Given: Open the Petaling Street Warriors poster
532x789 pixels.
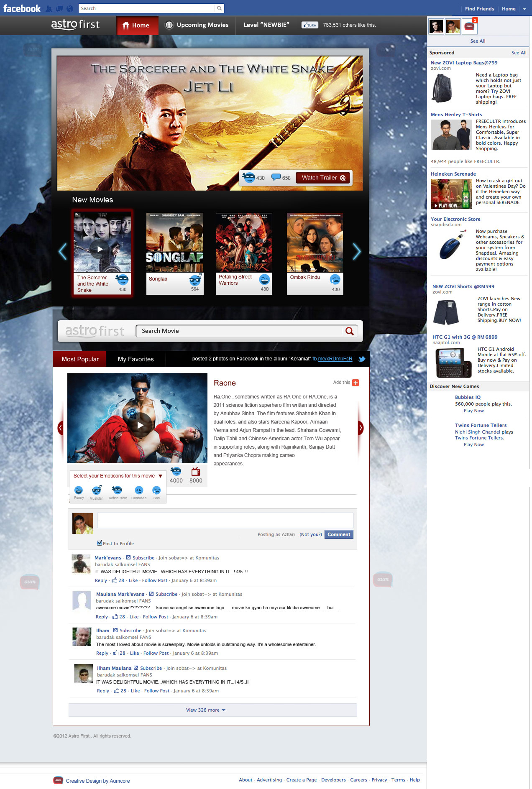Looking at the screenshot, I should pyautogui.click(x=244, y=242).
